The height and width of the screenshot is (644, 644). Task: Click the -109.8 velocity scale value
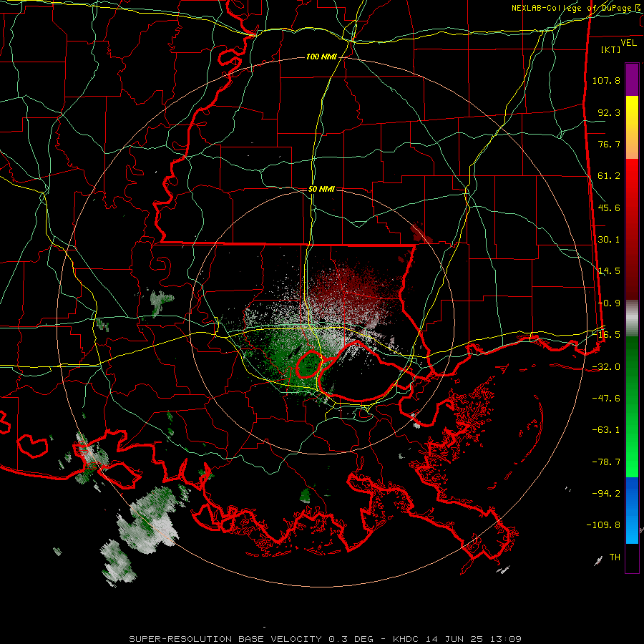point(603,525)
